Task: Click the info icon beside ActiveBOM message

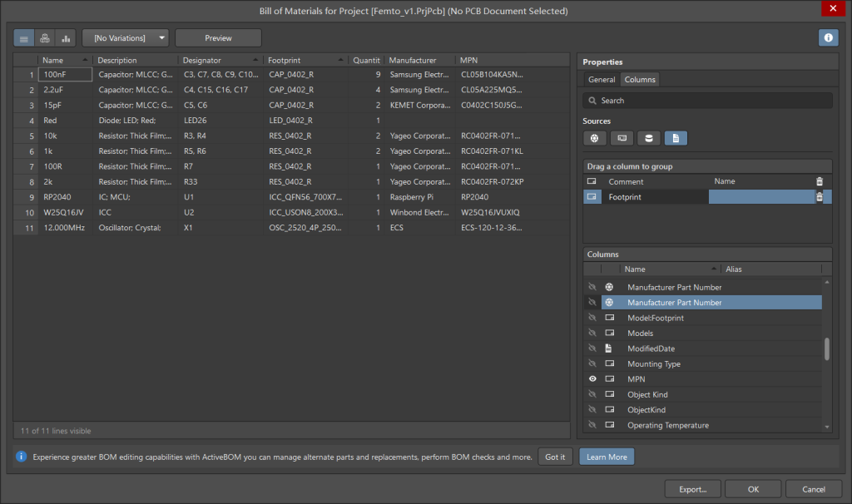Action: coord(21,457)
